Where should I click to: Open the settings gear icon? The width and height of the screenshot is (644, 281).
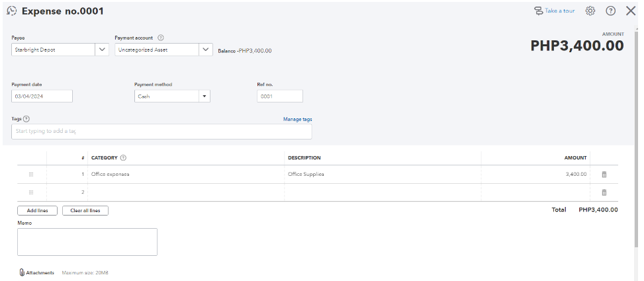590,11
